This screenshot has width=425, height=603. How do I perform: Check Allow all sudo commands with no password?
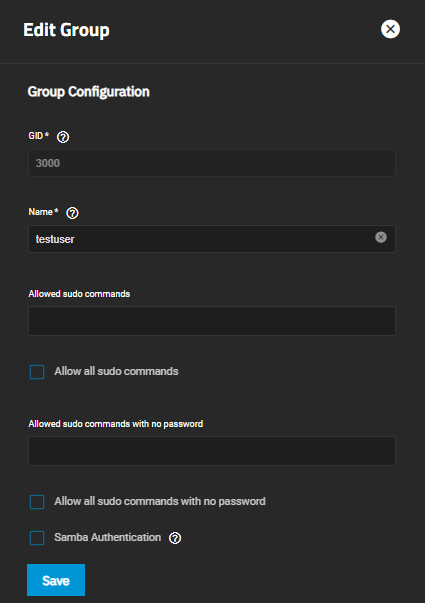(x=37, y=502)
